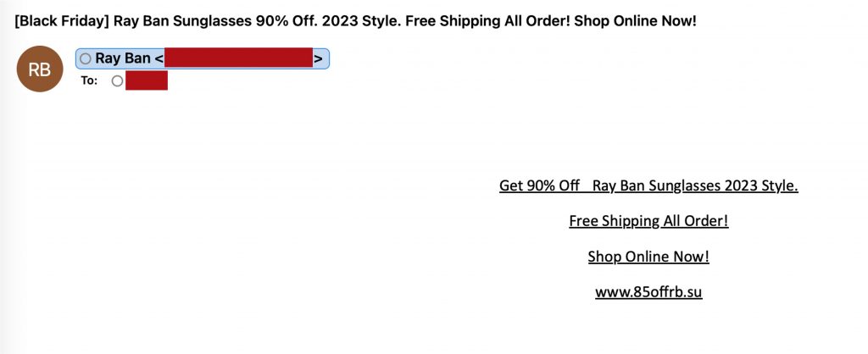868x354 pixels.
Task: Click "Ray Ban Sunglasses 2023 Style." in body link
Action: 695,185
